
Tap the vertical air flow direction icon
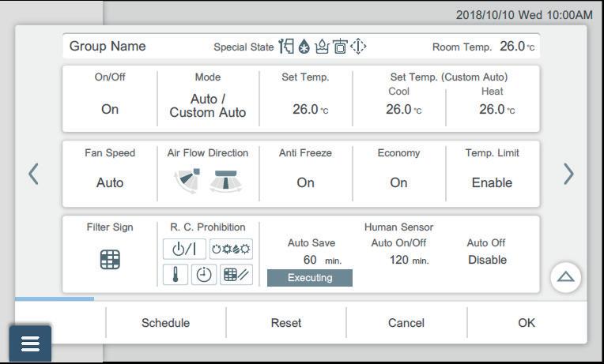click(187, 182)
